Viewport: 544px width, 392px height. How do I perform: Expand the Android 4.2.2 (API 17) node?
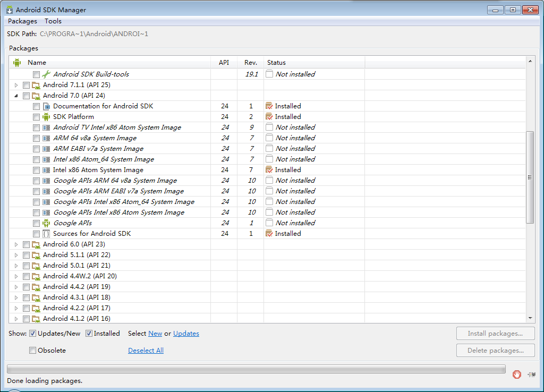tap(16, 308)
